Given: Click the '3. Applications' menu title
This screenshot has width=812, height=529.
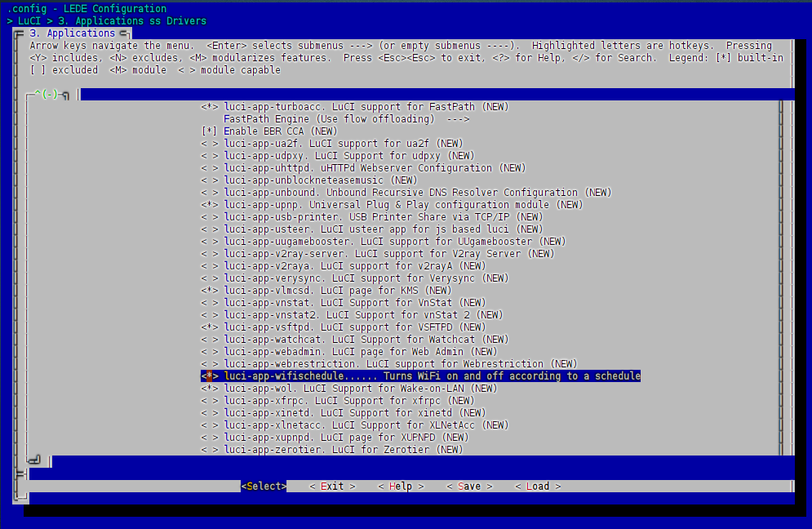Looking at the screenshot, I should click(72, 33).
